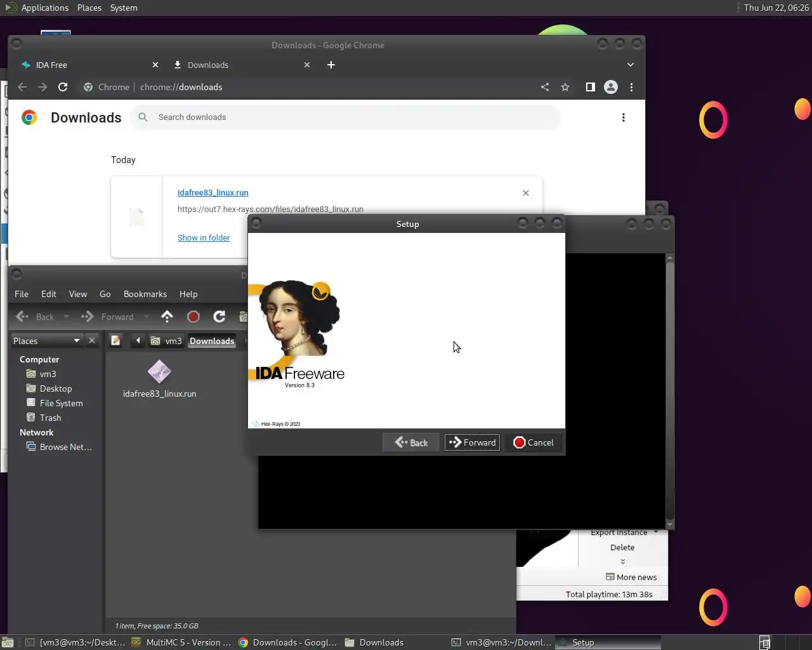812x650 pixels.
Task: Go forward in Chrome navigation
Action: point(43,87)
